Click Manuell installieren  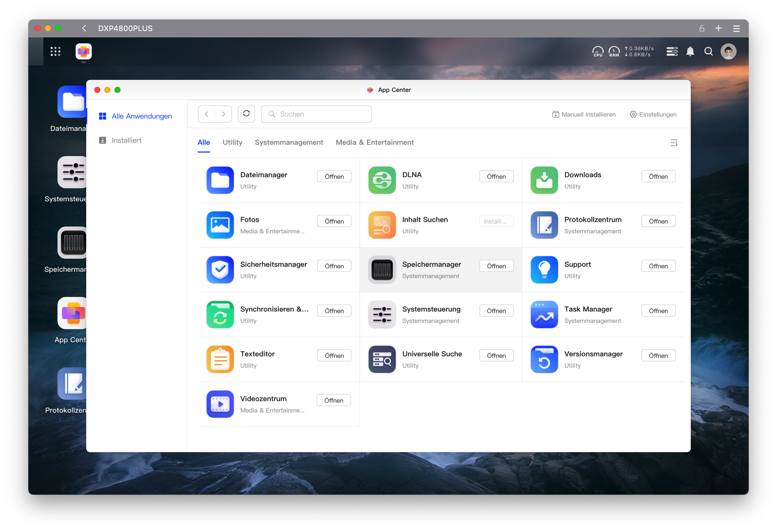(x=584, y=114)
